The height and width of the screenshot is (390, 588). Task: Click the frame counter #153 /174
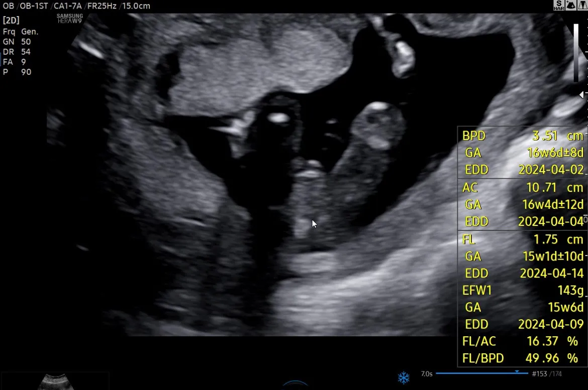[547, 373]
